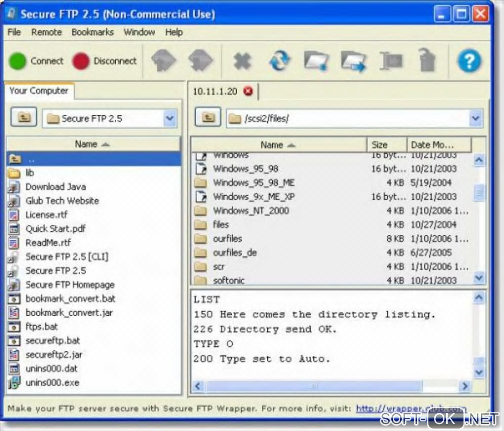Click the permissions padlock toolbar icon
504x431 pixels.
click(427, 60)
